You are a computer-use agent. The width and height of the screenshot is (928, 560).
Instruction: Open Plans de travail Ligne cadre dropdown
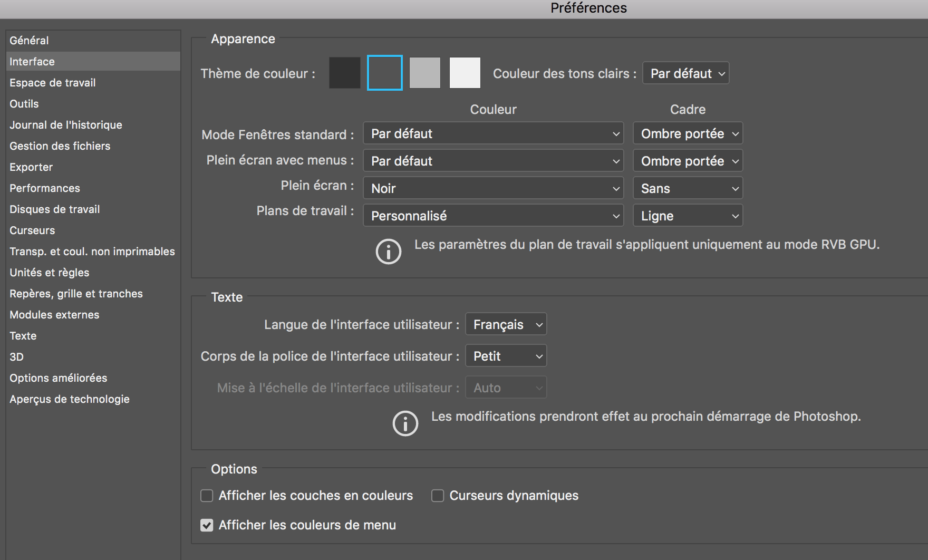tap(688, 216)
